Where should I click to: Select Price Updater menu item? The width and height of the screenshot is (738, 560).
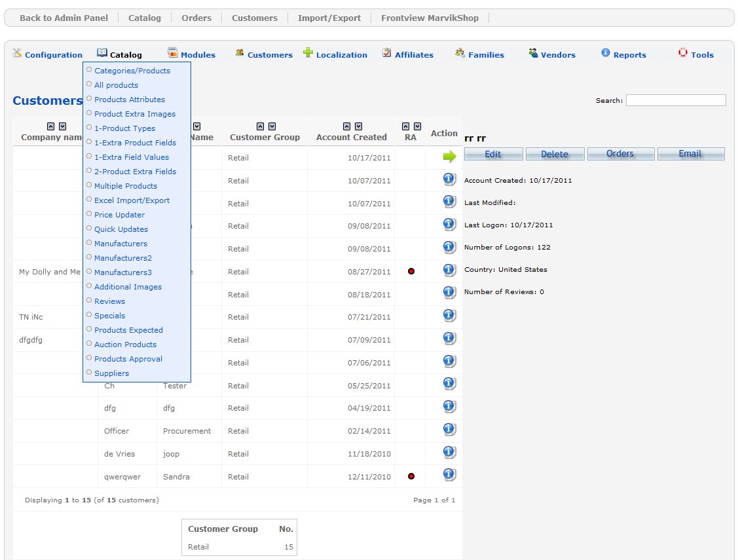120,215
